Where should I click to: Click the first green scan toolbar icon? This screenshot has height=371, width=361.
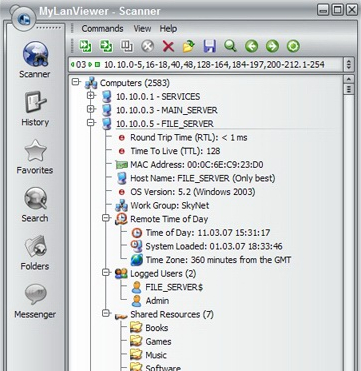(85, 46)
